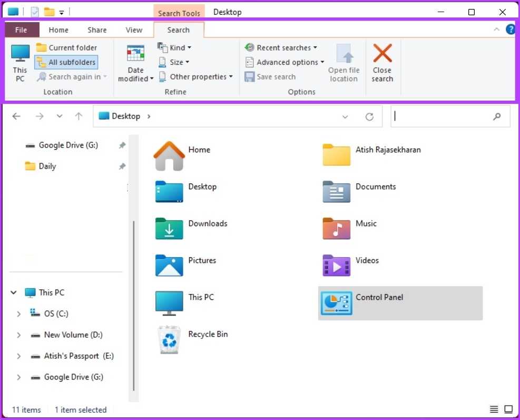Open the File menu tab
This screenshot has height=420, width=520.
coord(21,30)
